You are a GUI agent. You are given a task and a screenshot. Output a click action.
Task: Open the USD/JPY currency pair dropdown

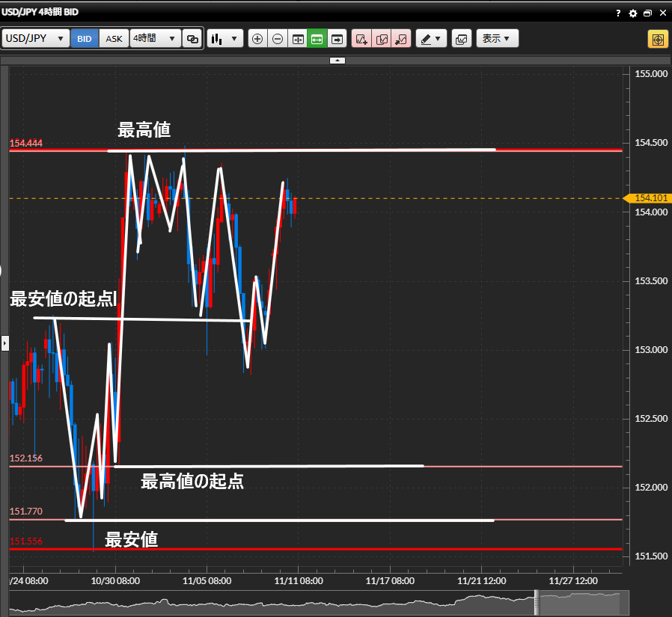click(36, 39)
